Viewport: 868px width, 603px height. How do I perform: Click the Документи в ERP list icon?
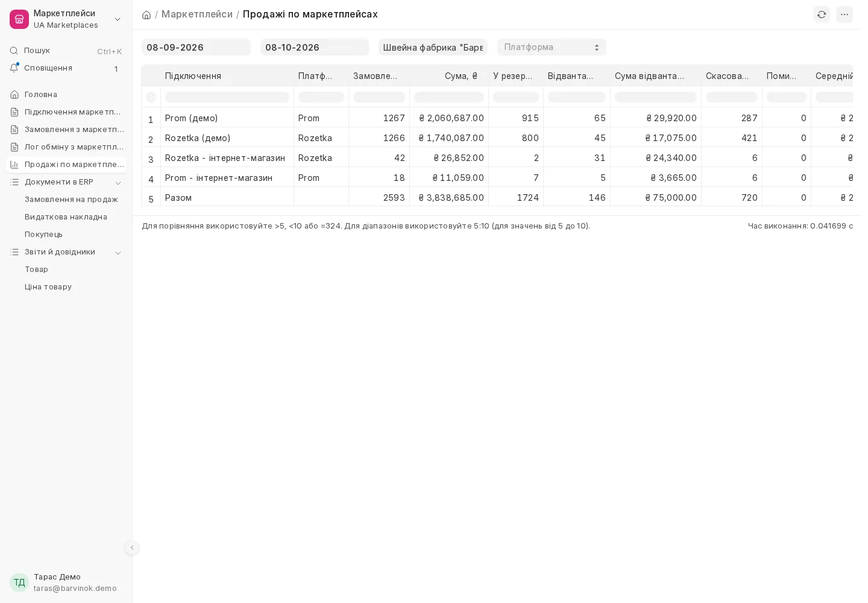[x=14, y=182]
